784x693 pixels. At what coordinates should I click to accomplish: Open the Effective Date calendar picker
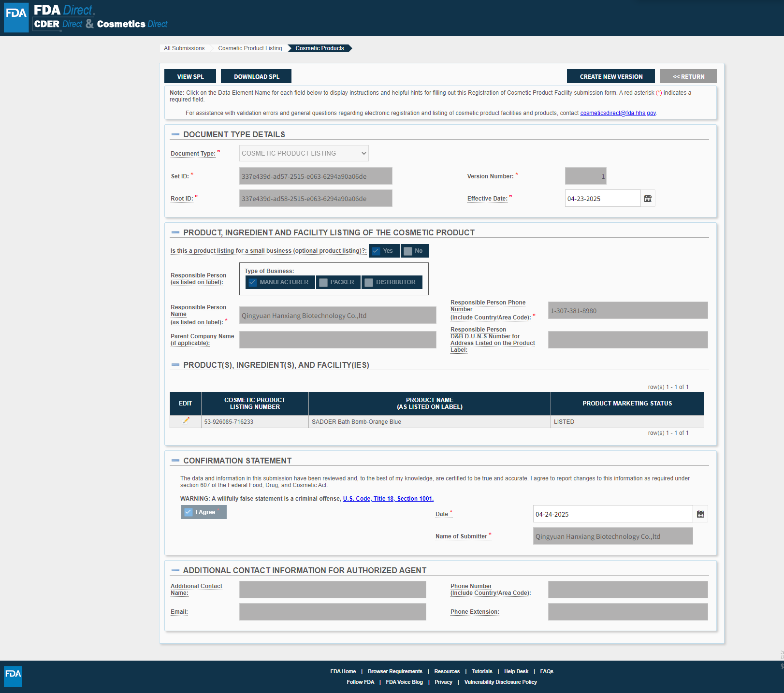648,199
